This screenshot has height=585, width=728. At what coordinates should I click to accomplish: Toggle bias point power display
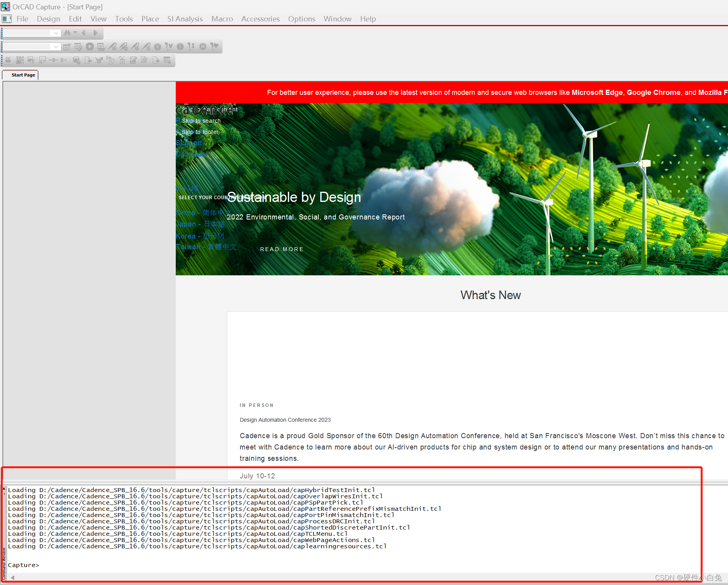pos(202,46)
